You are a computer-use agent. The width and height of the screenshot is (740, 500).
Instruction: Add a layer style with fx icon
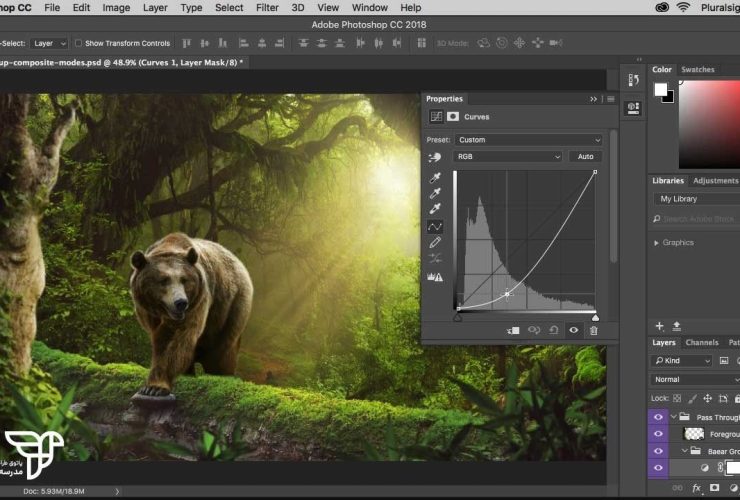[696, 488]
